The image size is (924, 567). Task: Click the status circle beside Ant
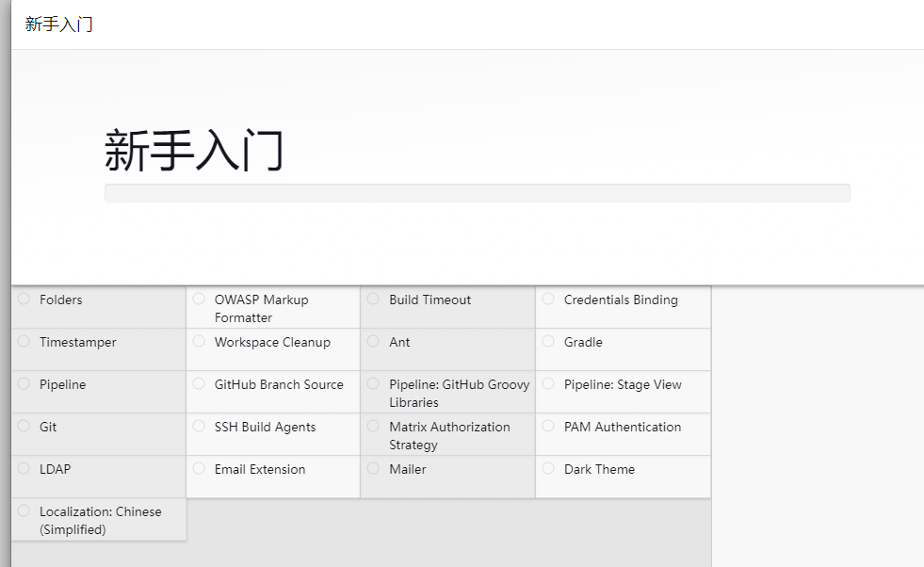click(x=373, y=341)
